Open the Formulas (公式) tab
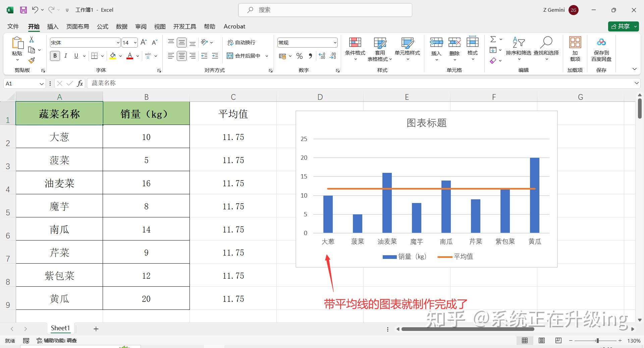This screenshot has height=348, width=644. [x=103, y=26]
